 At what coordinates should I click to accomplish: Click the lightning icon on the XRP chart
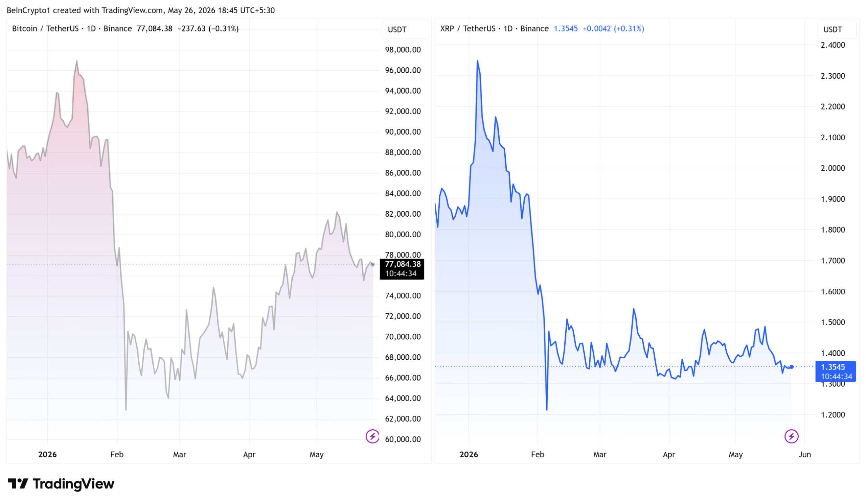pos(792,436)
